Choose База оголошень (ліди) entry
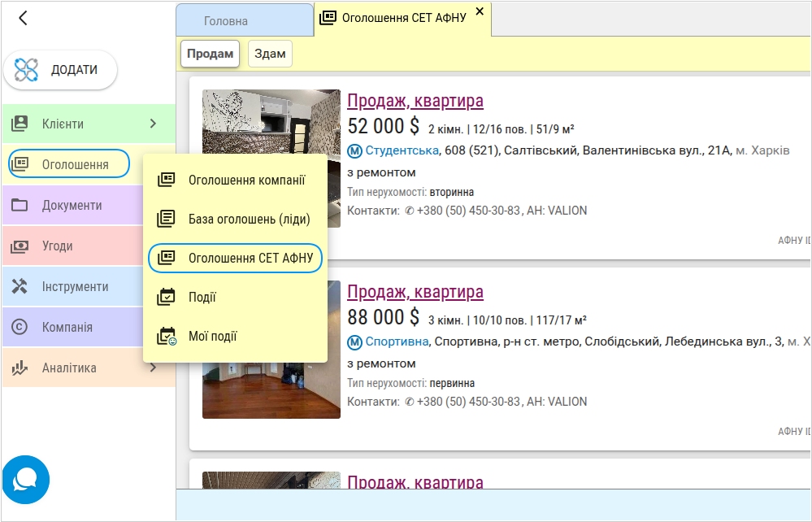This screenshot has height=522, width=812. [249, 219]
